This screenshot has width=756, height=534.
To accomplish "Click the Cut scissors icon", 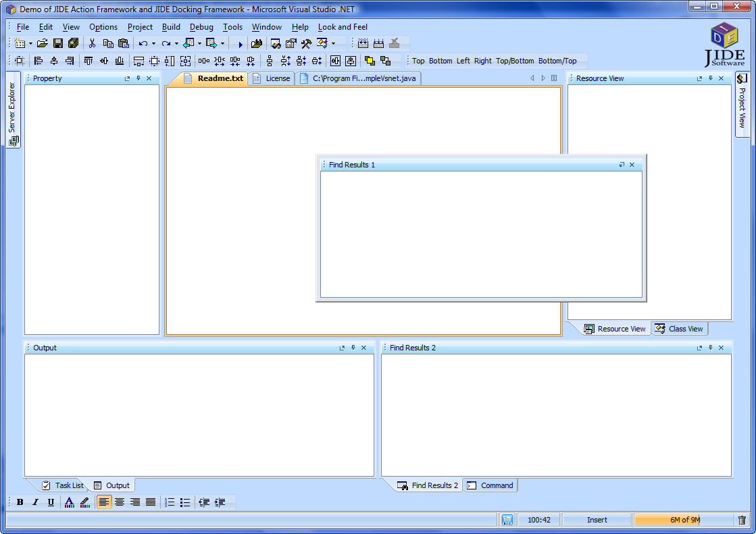I will 92,43.
